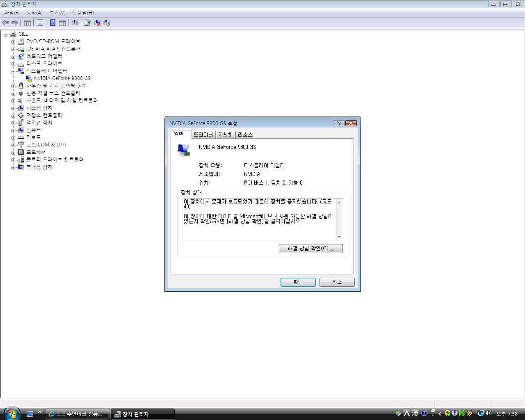Screen dimensions: 525x420
Task: Click the Uninstall device toolbar icon
Action: tap(107, 23)
